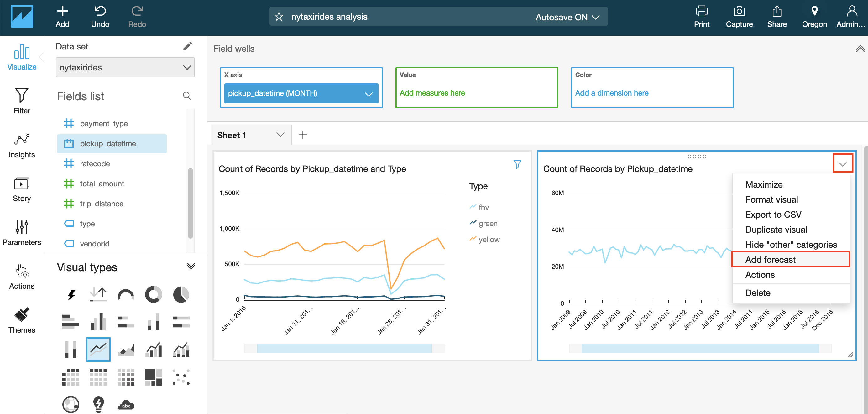Click the Capture camera icon
Screen dimensions: 868x414
[739, 17]
